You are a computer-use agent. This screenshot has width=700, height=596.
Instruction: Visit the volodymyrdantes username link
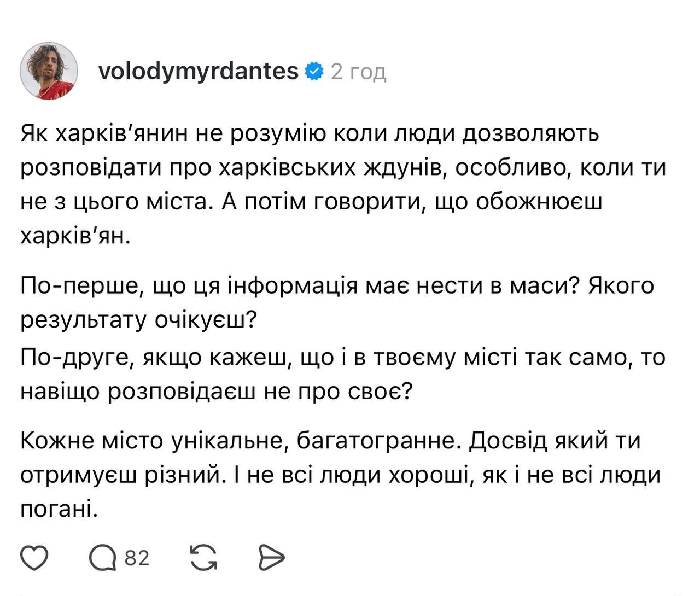[x=199, y=71]
